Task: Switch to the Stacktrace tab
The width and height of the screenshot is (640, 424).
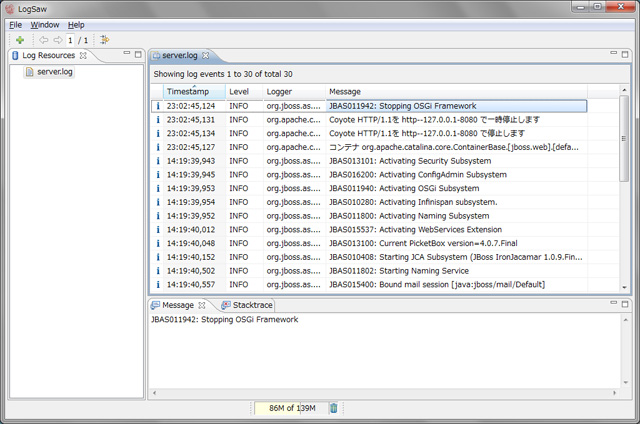Action: (x=247, y=305)
